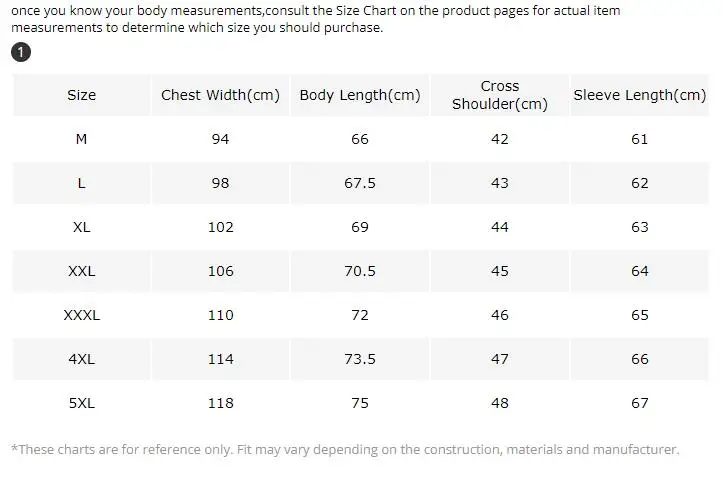Click the XXL size cell
This screenshot has width=724, height=486.
[82, 271]
